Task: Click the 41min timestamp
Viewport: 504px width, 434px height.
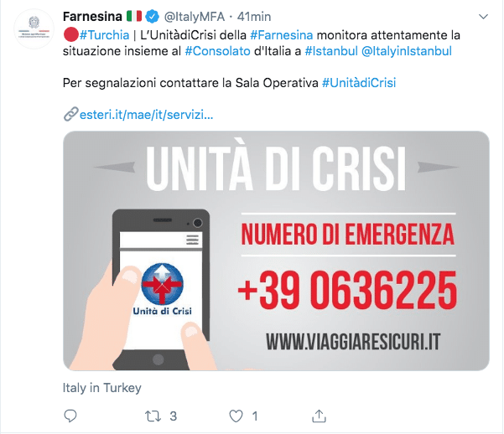Action: (x=254, y=17)
